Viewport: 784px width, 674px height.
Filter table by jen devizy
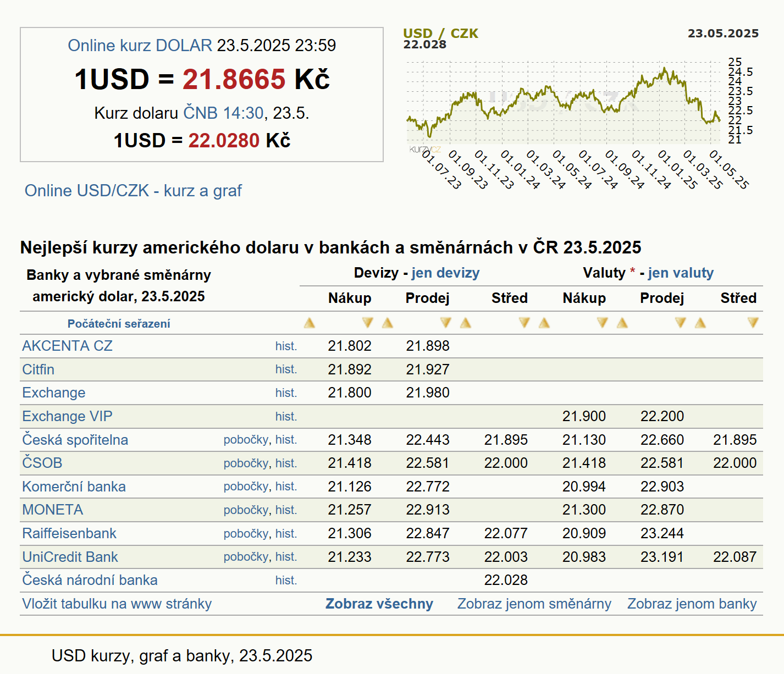445,273
